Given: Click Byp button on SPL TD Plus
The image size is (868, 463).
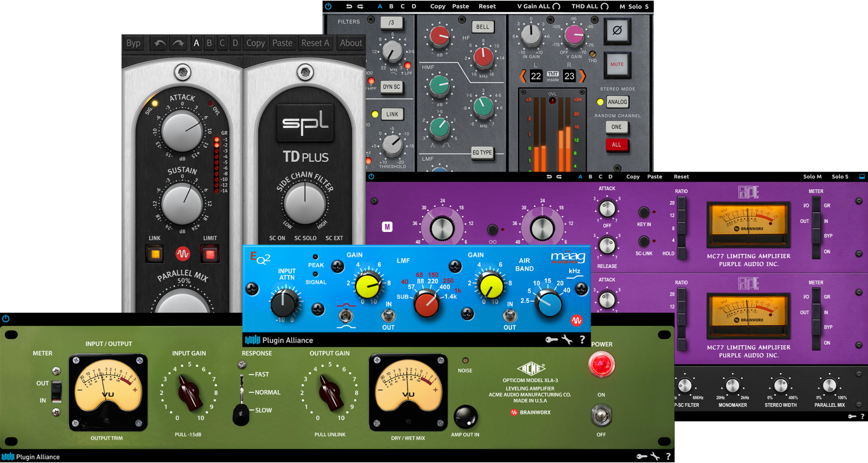Looking at the screenshot, I should click(x=133, y=43).
